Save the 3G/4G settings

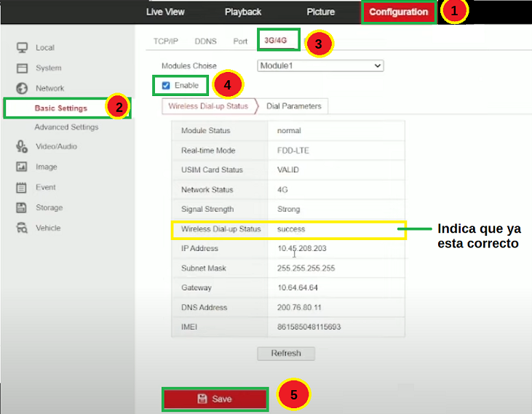(215, 399)
